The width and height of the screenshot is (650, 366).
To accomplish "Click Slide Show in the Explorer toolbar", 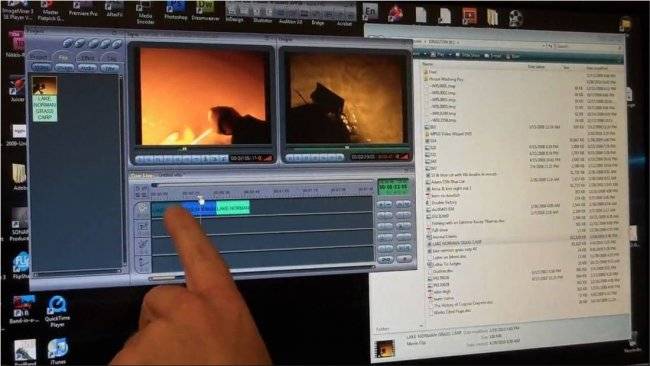I will coord(467,56).
